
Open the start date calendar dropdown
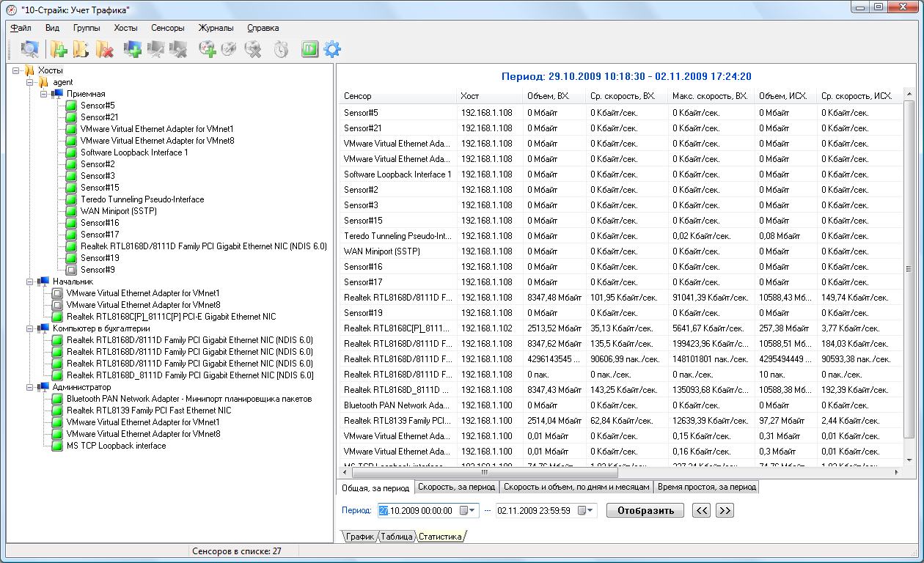tap(468, 510)
